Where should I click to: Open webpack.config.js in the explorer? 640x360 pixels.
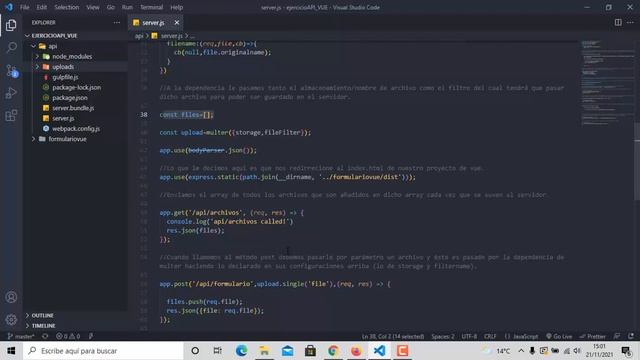click(76, 129)
